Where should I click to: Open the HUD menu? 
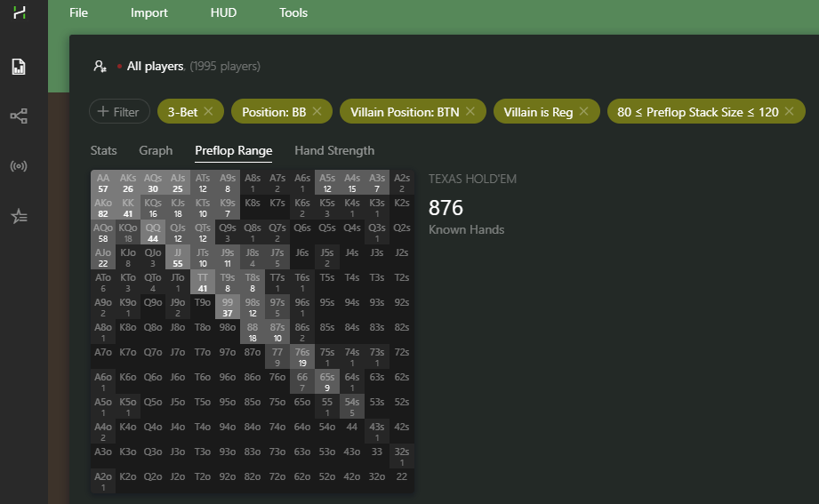pos(223,12)
